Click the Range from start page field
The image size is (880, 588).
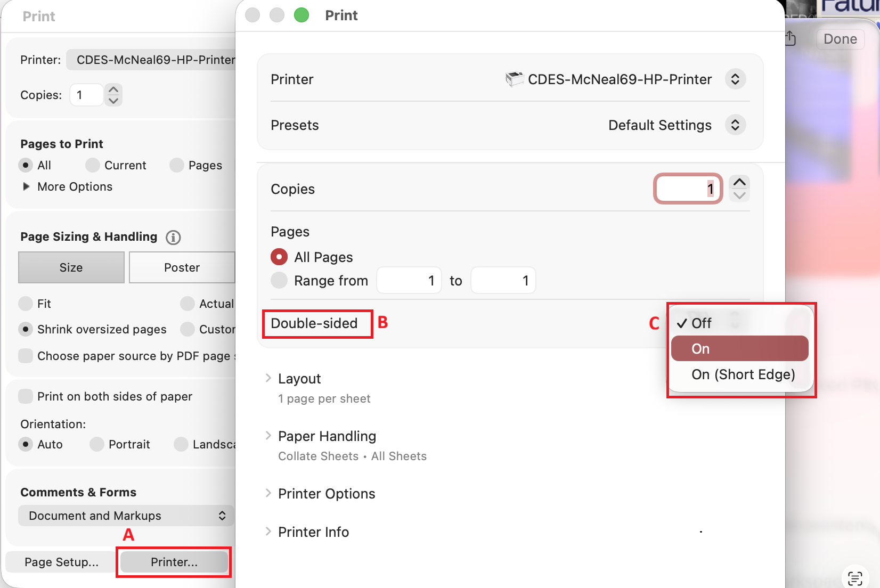[409, 281]
